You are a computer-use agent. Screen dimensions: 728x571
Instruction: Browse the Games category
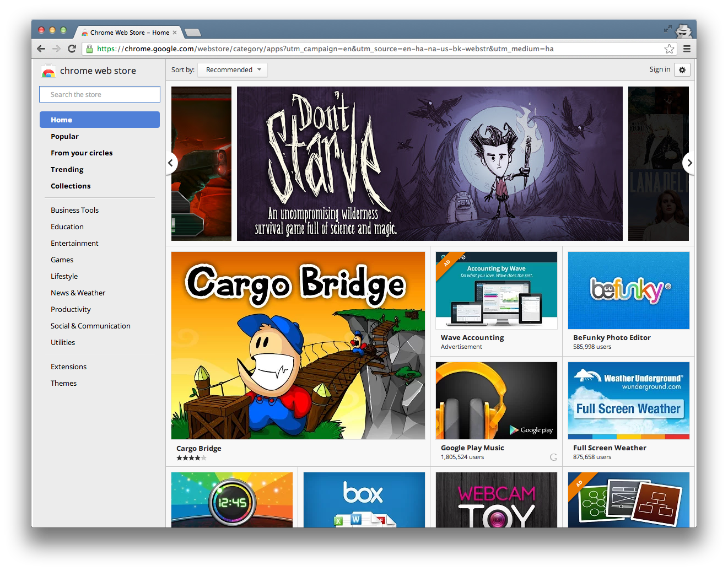click(x=62, y=260)
